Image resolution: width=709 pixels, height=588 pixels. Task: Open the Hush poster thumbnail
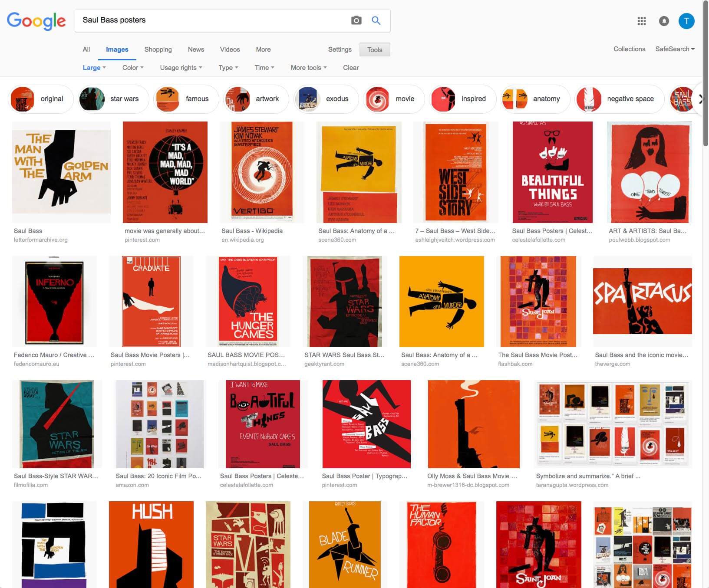click(x=151, y=544)
